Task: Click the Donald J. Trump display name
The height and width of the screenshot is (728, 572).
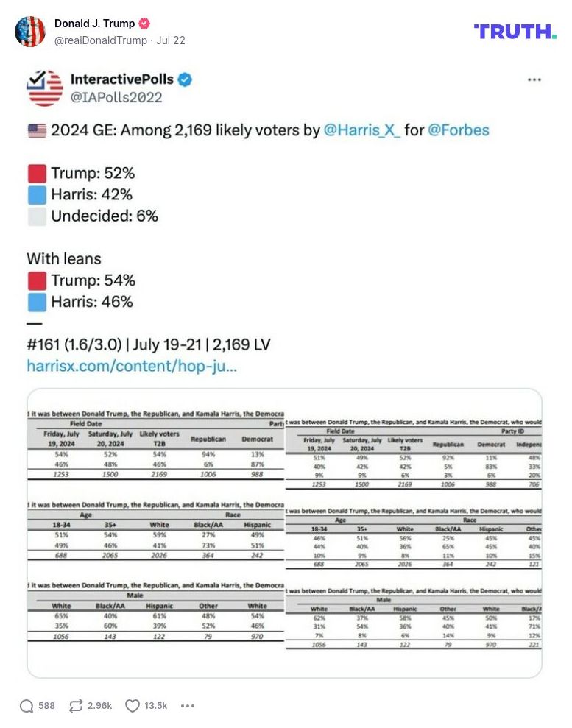Action: coord(94,24)
